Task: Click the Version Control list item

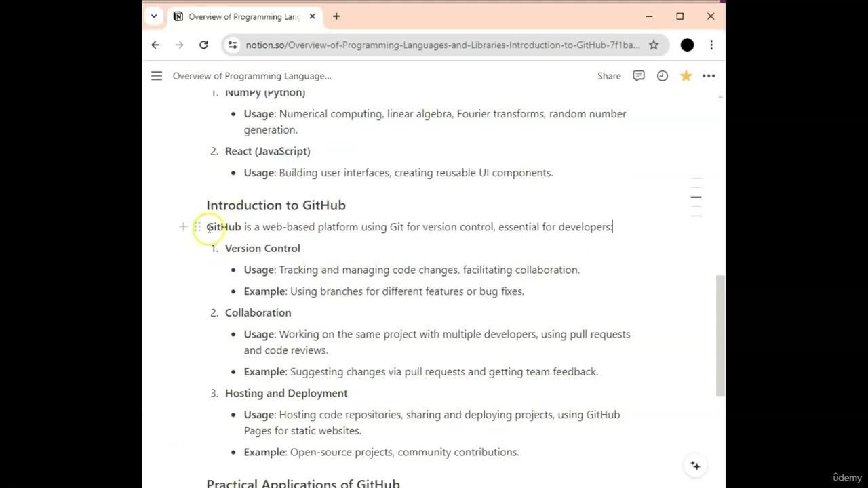Action: pyautogui.click(x=262, y=248)
